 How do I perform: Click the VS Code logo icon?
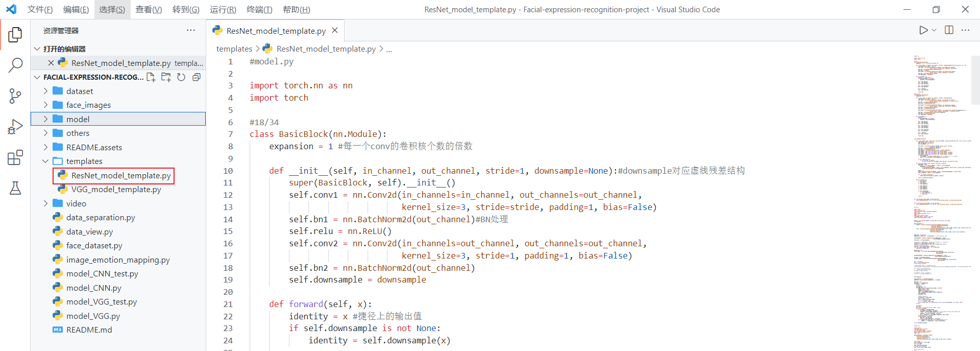click(11, 9)
